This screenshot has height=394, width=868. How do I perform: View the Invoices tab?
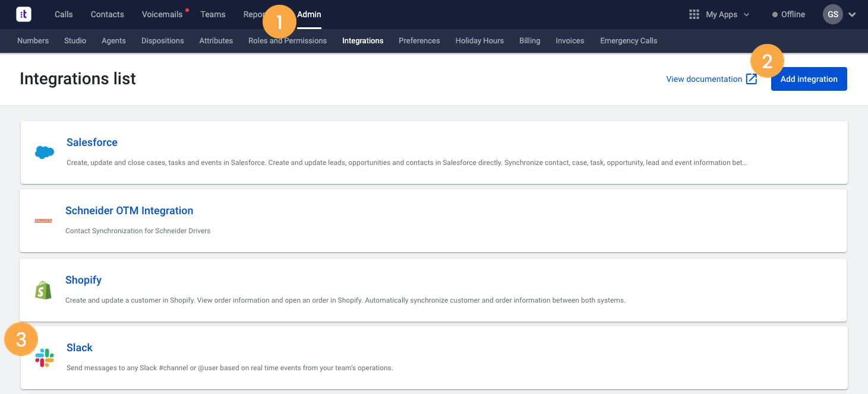click(x=570, y=41)
